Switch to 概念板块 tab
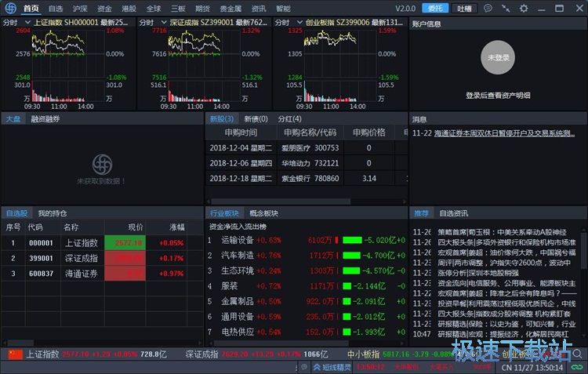Image resolution: width=588 pixels, height=374 pixels. tap(263, 213)
